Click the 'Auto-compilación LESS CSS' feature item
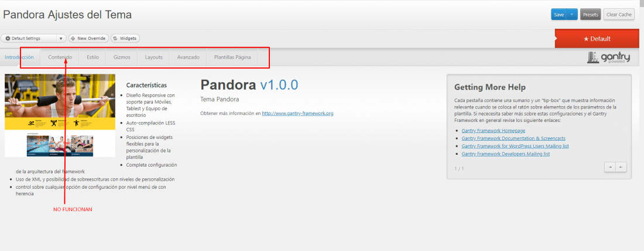Image resolution: width=644 pixels, height=251 pixels. (149, 126)
